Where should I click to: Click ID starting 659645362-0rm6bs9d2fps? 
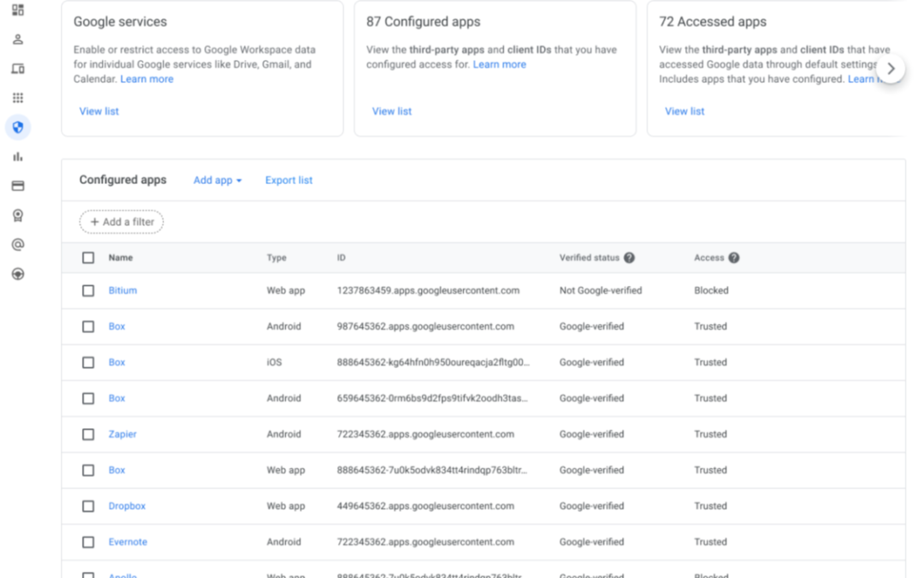pyautogui.click(x=432, y=398)
